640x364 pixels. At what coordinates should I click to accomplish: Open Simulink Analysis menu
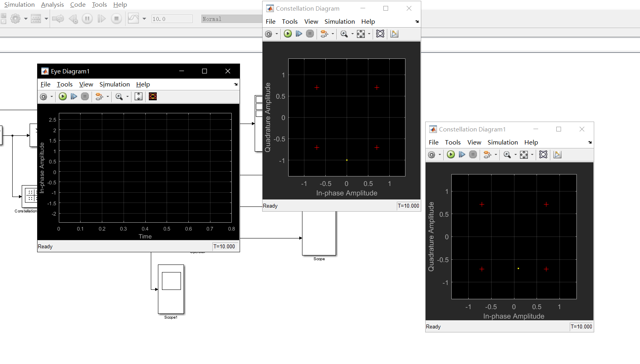click(52, 5)
